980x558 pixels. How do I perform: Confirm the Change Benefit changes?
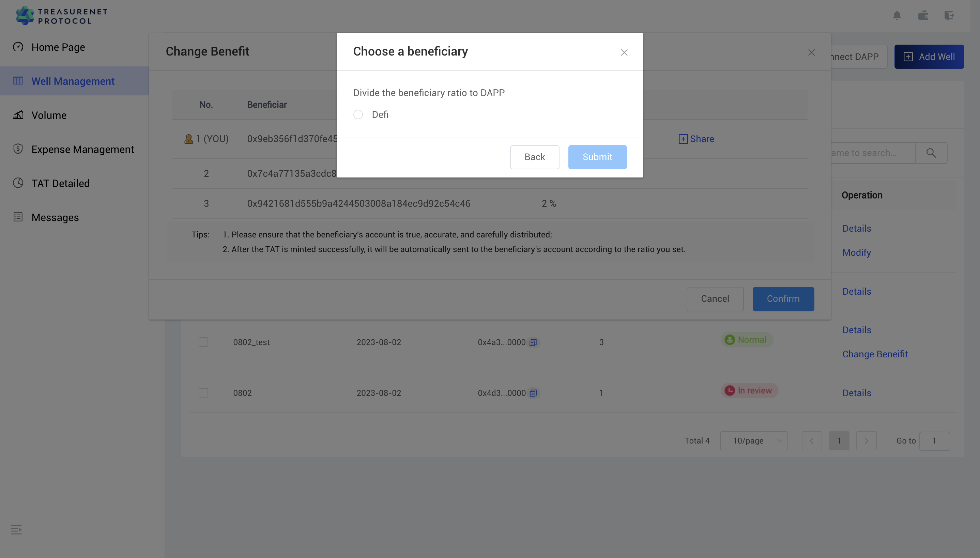pyautogui.click(x=783, y=299)
